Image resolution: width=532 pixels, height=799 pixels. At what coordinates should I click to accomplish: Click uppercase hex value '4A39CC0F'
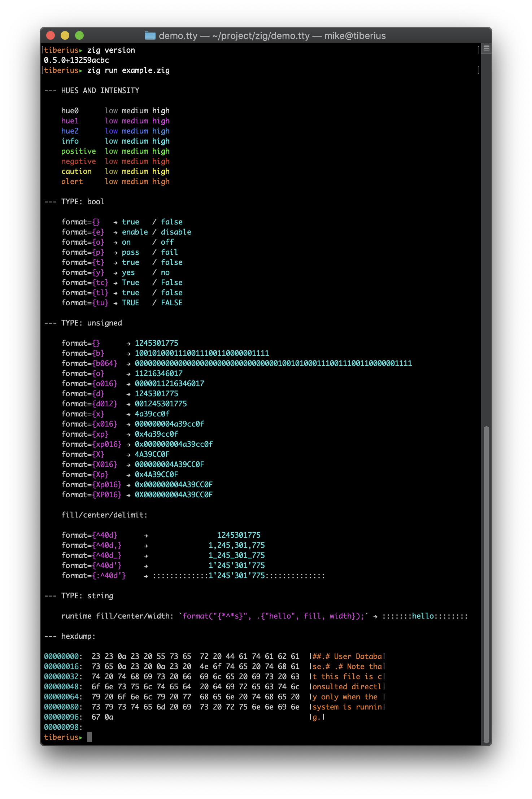coord(152,454)
